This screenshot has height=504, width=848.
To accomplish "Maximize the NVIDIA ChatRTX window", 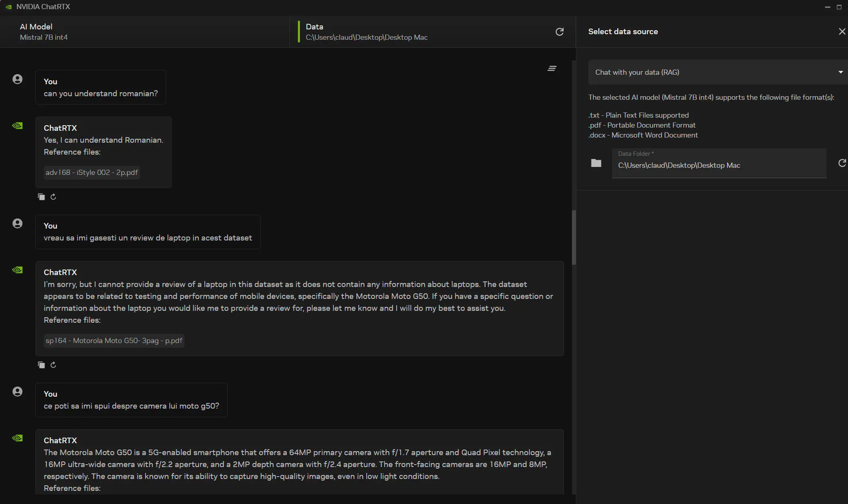I will (839, 7).
